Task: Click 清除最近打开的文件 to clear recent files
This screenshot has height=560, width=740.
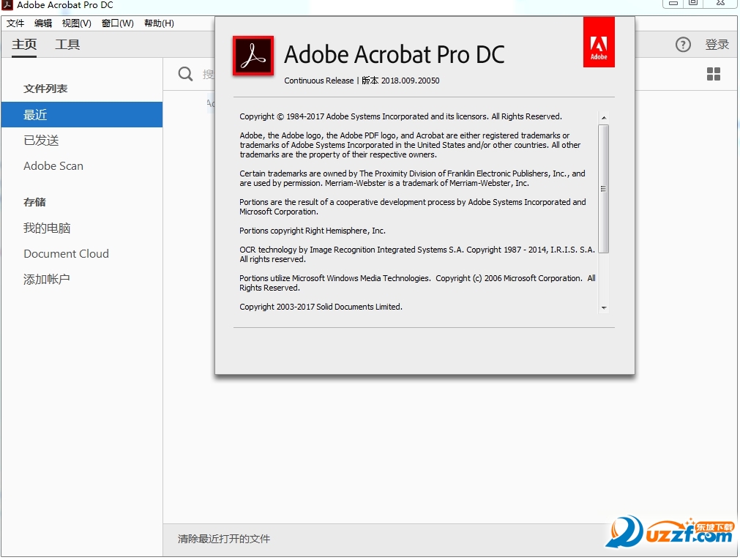Action: (x=223, y=538)
